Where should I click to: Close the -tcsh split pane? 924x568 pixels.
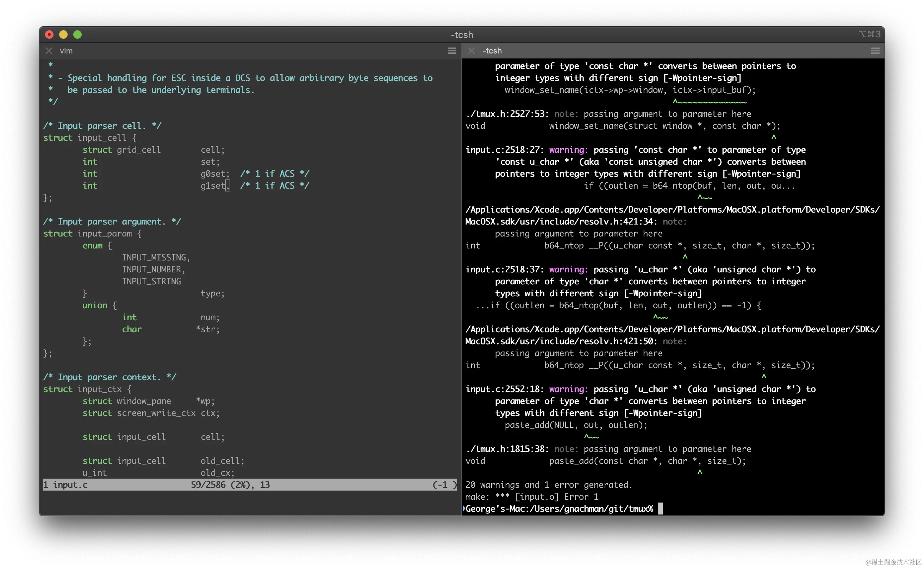[x=472, y=51]
